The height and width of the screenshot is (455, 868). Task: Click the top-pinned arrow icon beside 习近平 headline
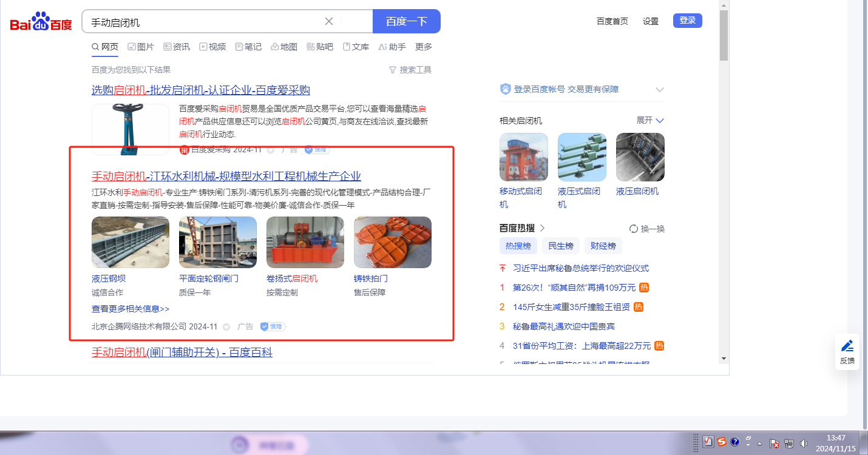click(x=502, y=268)
